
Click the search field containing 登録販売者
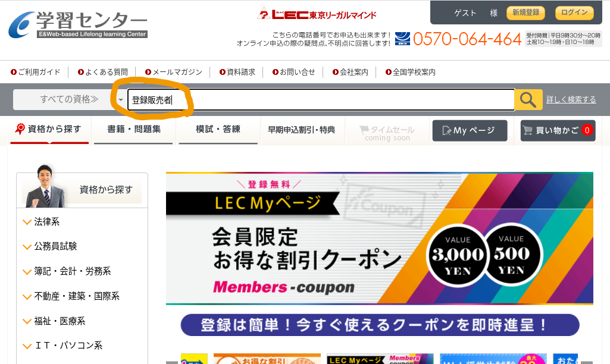tap(321, 100)
